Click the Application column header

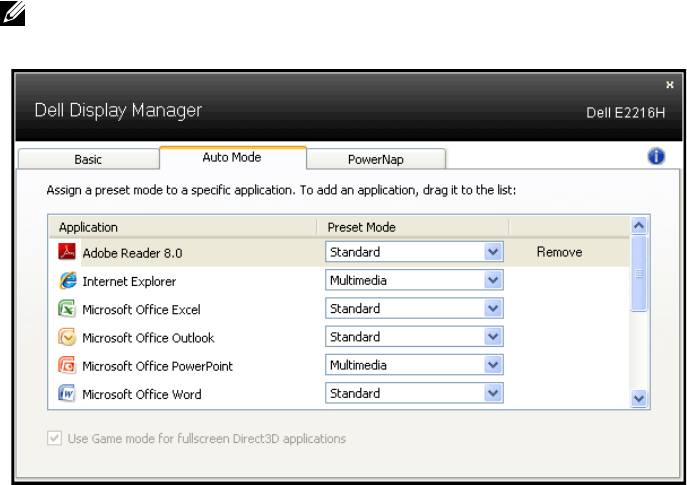[182, 227]
